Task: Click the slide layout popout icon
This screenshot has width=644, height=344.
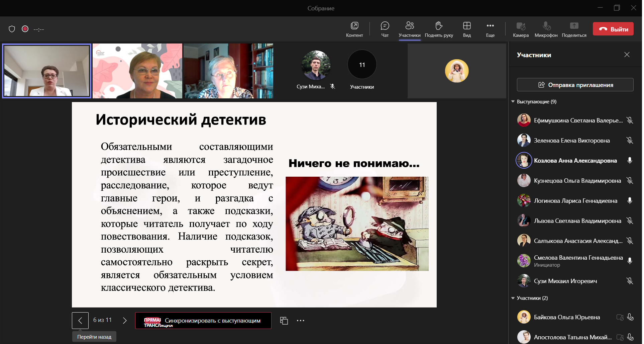Action: [x=284, y=321]
